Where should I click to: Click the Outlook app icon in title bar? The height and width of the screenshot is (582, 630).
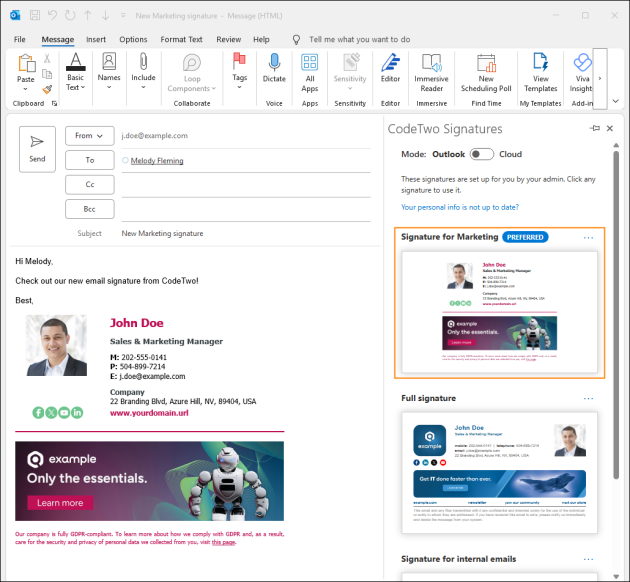(15, 15)
